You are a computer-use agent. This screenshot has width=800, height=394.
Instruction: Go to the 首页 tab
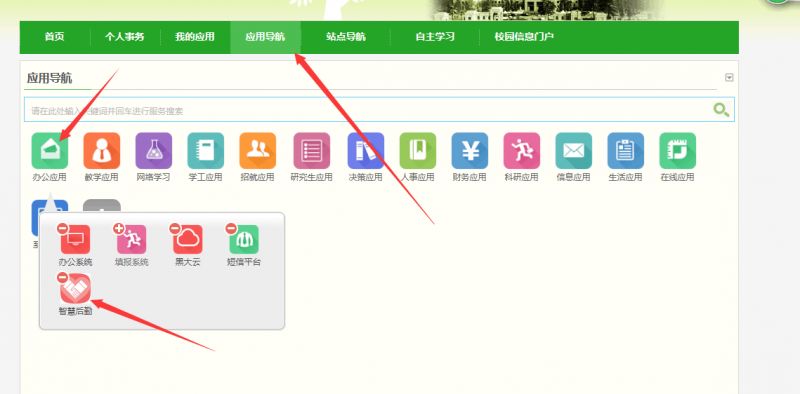pos(55,37)
